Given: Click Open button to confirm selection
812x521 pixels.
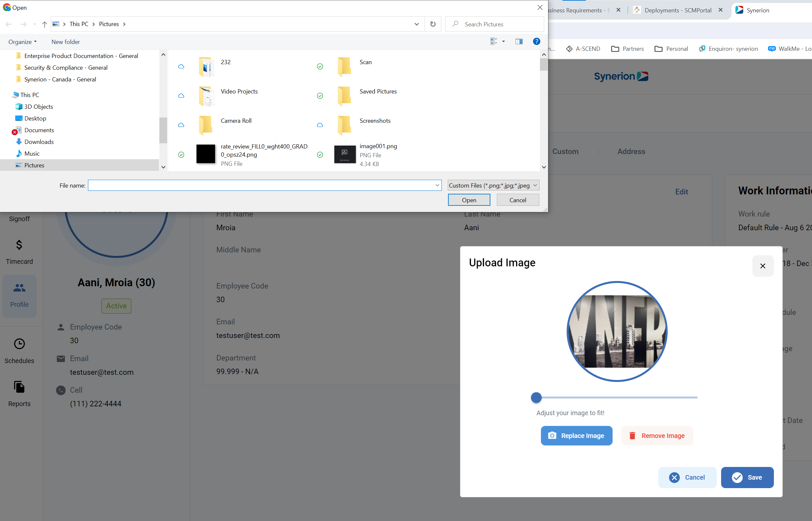Looking at the screenshot, I should click(469, 200).
